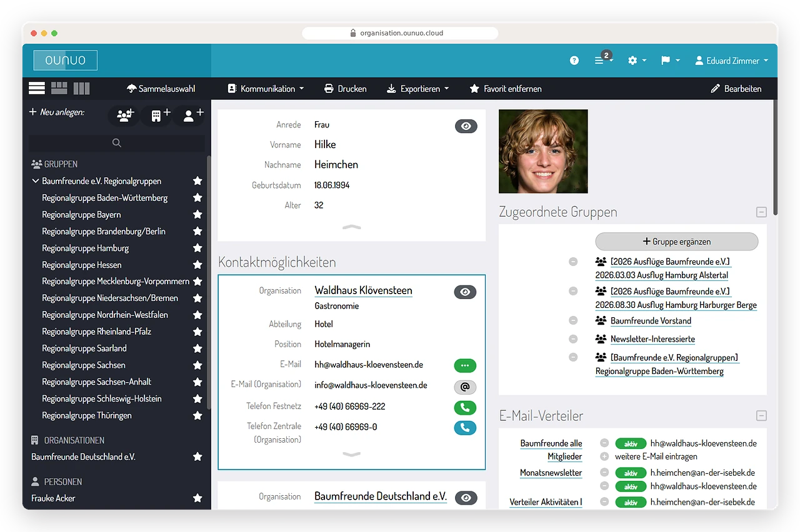Toggle visibility eye for Waldhaus Klövensteen
The width and height of the screenshot is (800, 532).
click(465, 292)
